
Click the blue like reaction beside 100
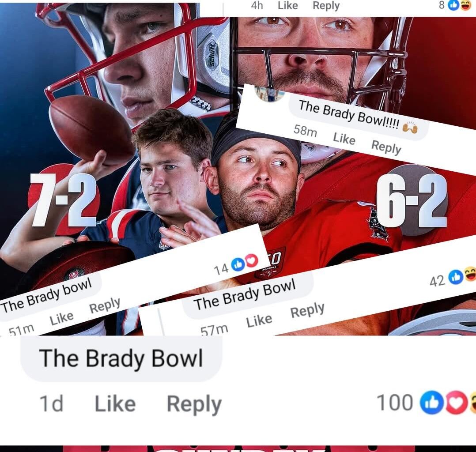[431, 403]
